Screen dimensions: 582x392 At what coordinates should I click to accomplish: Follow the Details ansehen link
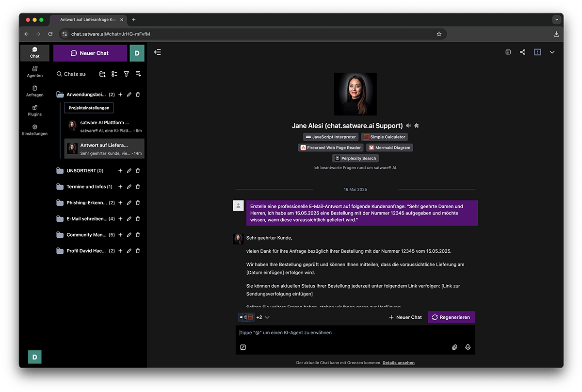coord(398,363)
